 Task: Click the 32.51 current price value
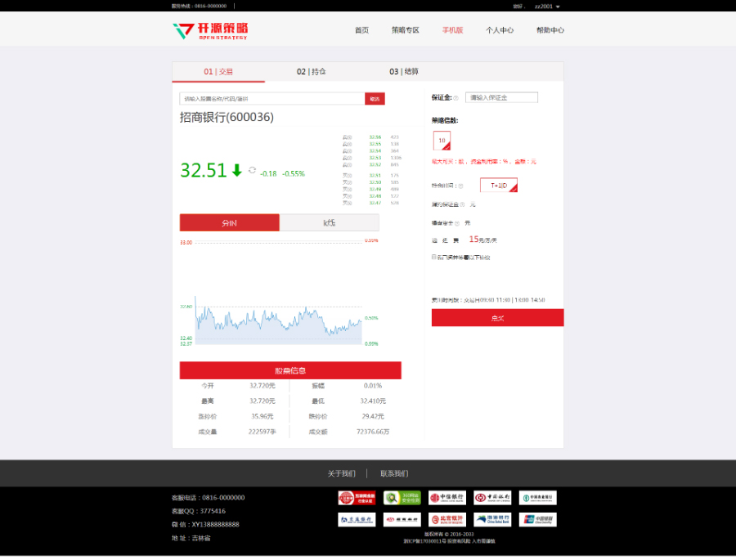(x=204, y=170)
